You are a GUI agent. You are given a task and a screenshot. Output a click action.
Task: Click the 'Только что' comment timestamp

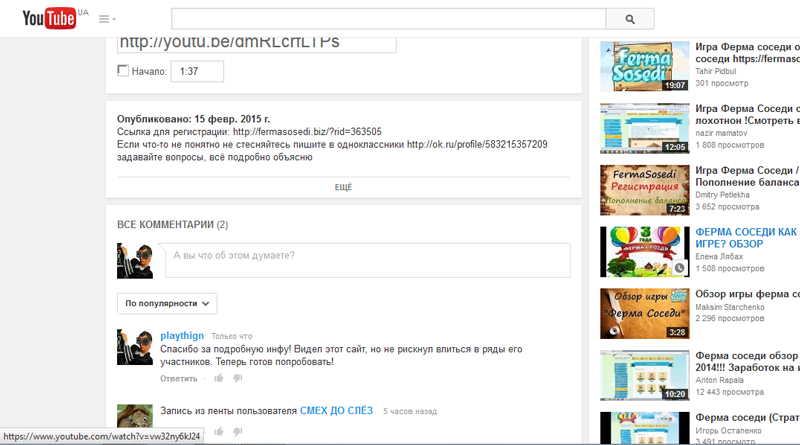pyautogui.click(x=232, y=336)
